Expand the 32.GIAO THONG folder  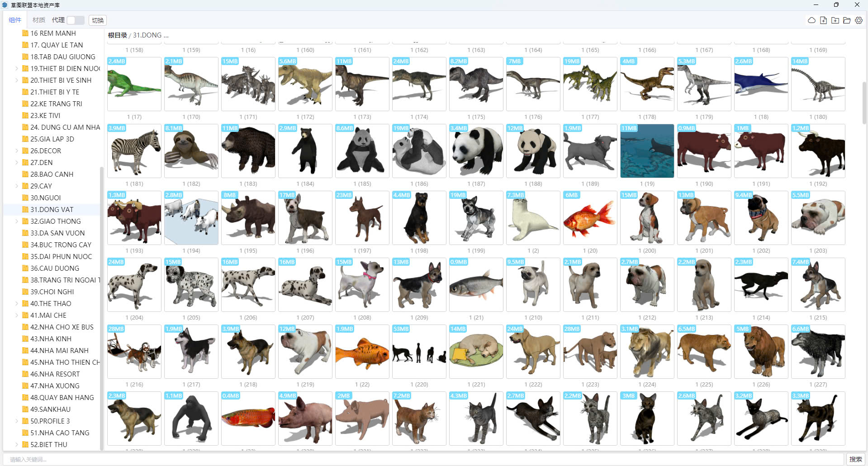pyautogui.click(x=17, y=221)
